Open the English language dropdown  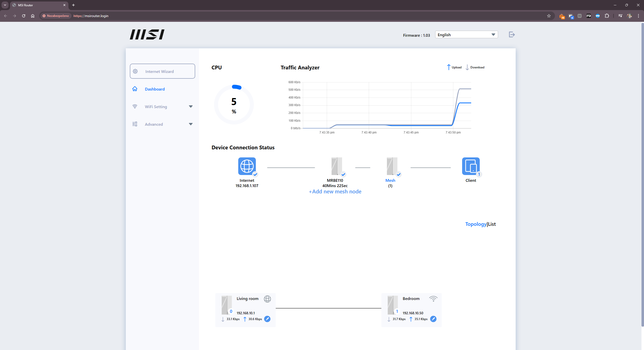coord(466,35)
